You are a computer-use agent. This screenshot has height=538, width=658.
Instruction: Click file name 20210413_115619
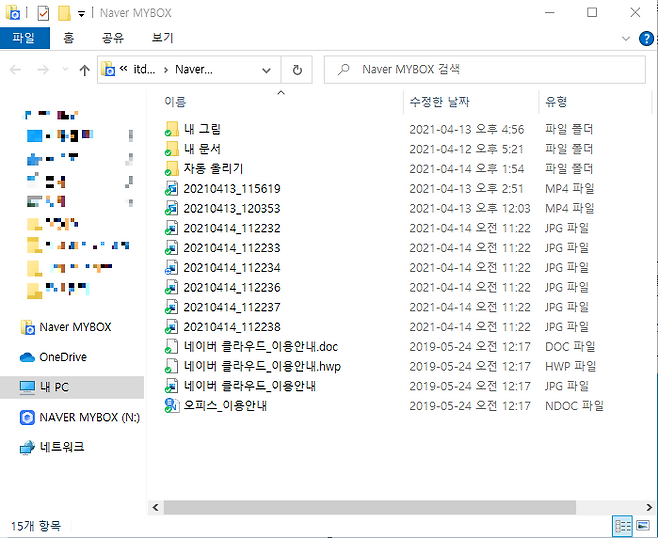tap(232, 188)
